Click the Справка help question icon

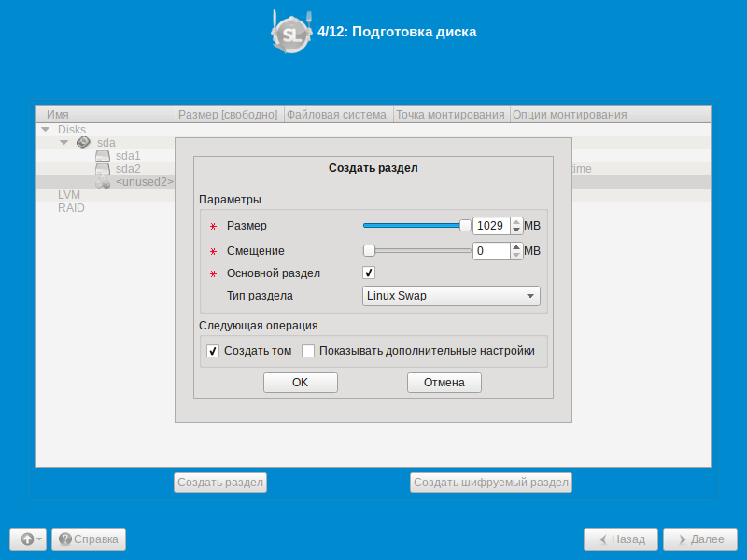point(65,539)
